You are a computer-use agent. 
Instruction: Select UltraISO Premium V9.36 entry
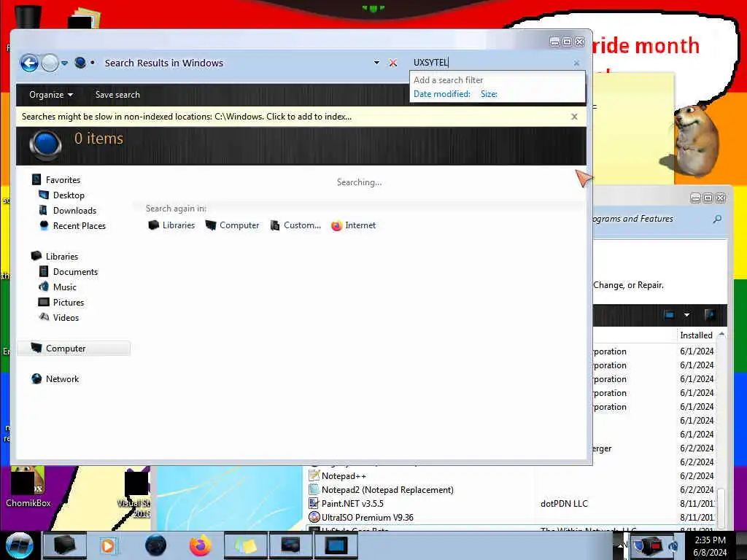click(368, 517)
